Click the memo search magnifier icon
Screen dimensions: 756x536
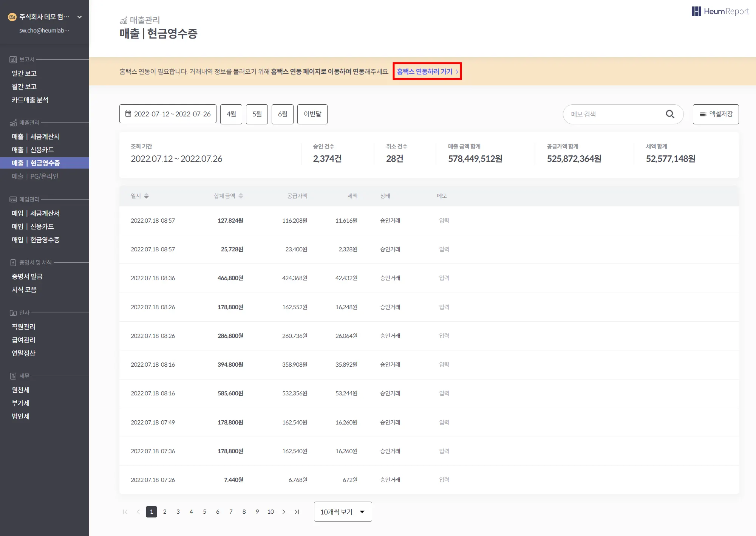point(670,114)
